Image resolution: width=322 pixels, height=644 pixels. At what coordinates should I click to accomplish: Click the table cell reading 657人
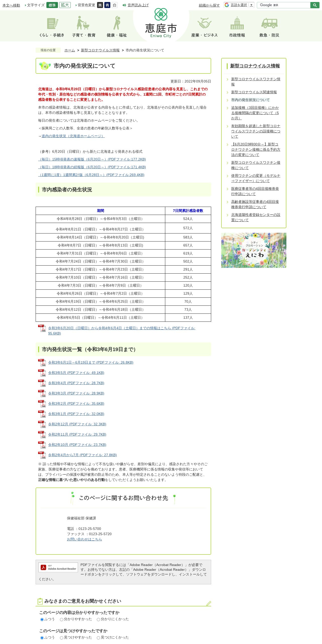[188, 246]
